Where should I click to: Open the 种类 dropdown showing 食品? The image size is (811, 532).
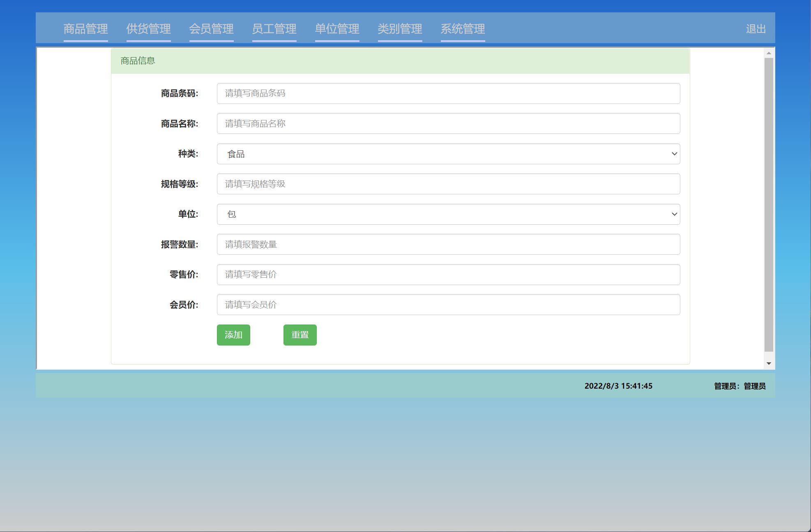449,154
